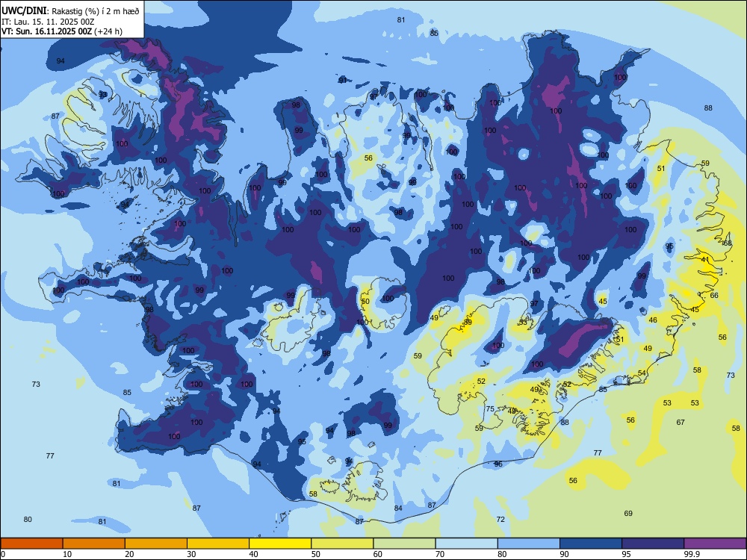Click the 'IT: Lau. 15. 11. 2025 00Z' line

click(48, 22)
